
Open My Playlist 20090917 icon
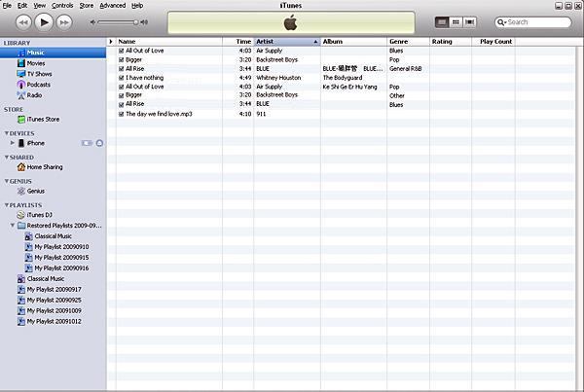click(21, 289)
